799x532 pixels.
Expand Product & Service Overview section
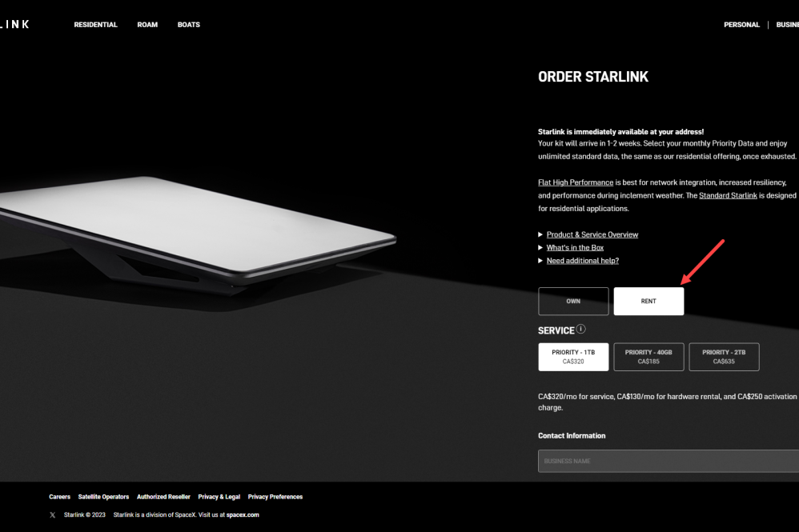592,234
